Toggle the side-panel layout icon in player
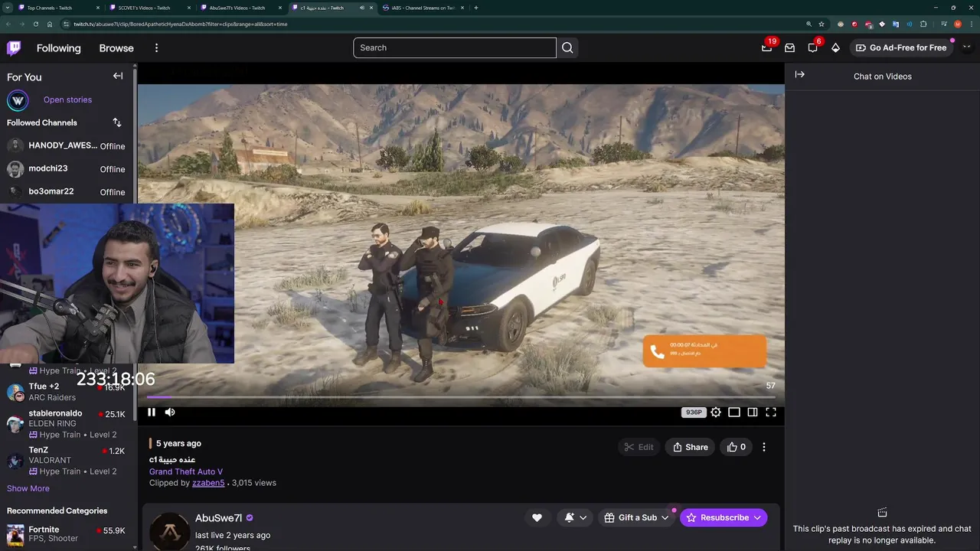Image resolution: width=980 pixels, height=551 pixels. pos(753,412)
